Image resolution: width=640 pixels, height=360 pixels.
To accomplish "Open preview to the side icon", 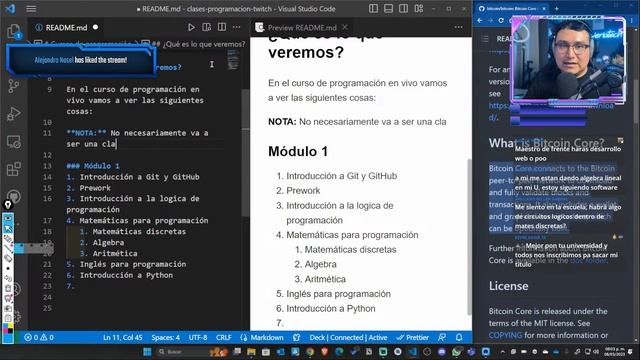I will tap(207, 27).
